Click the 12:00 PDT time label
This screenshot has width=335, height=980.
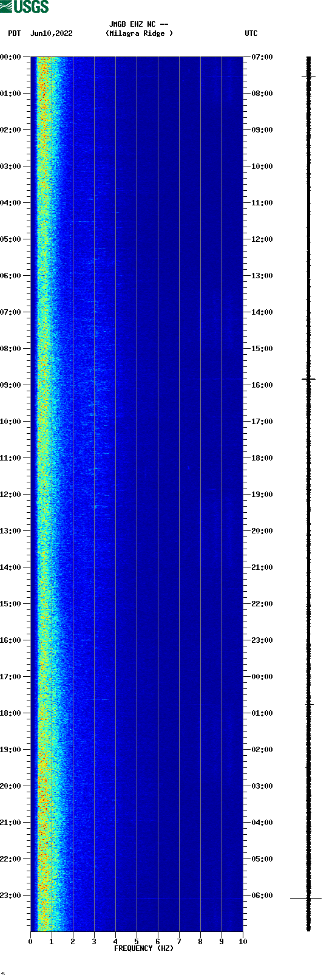(x=11, y=495)
